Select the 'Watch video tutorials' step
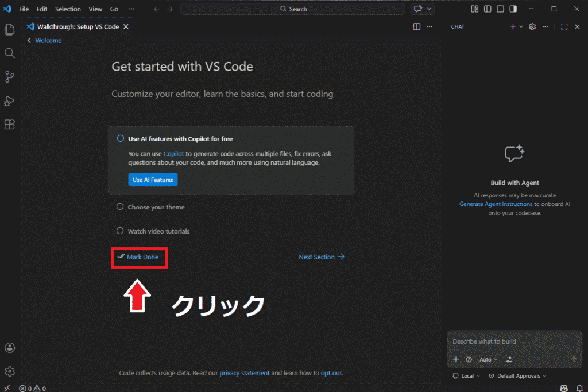The height and width of the screenshot is (392, 588). (x=158, y=231)
